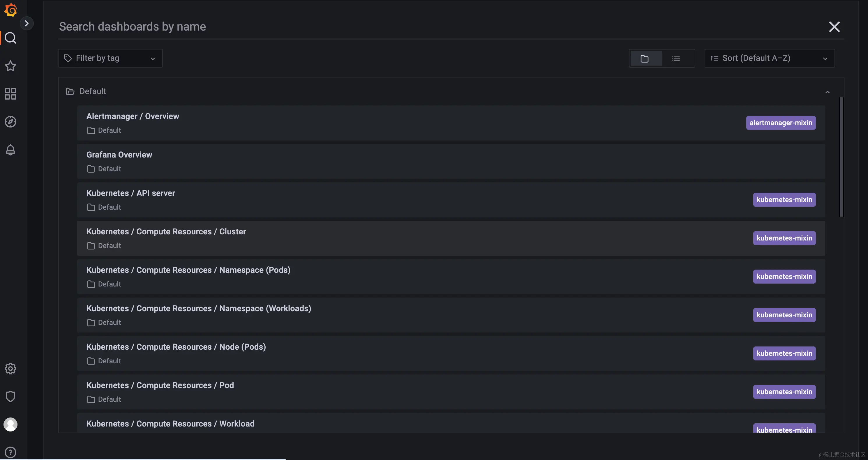
Task: Open the Grafana Overview dashboard
Action: point(119,155)
